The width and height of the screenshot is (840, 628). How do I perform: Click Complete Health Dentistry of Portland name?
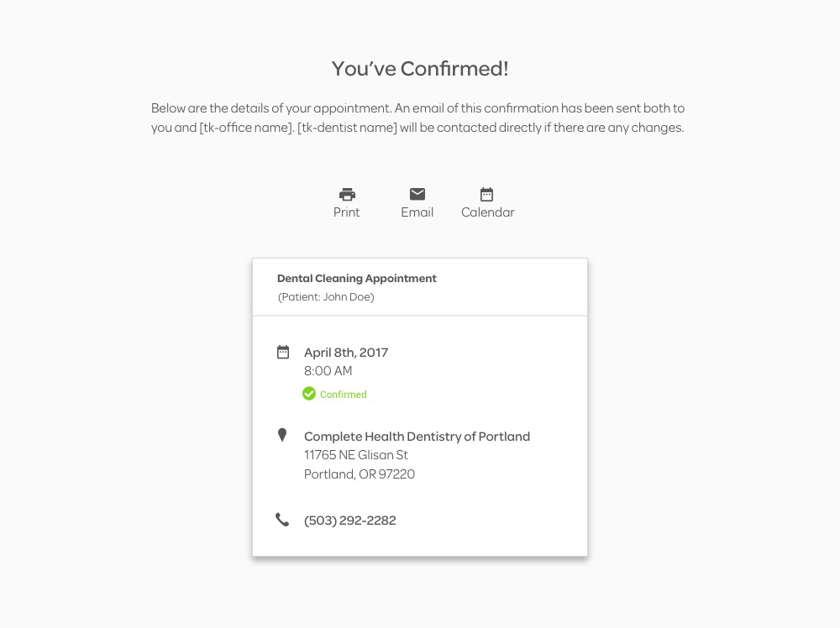pyautogui.click(x=417, y=437)
